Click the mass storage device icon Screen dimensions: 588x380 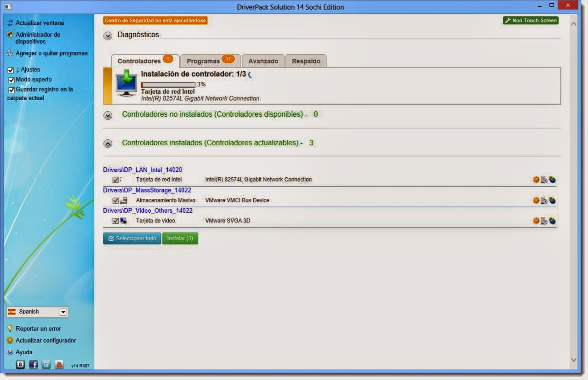pos(124,200)
